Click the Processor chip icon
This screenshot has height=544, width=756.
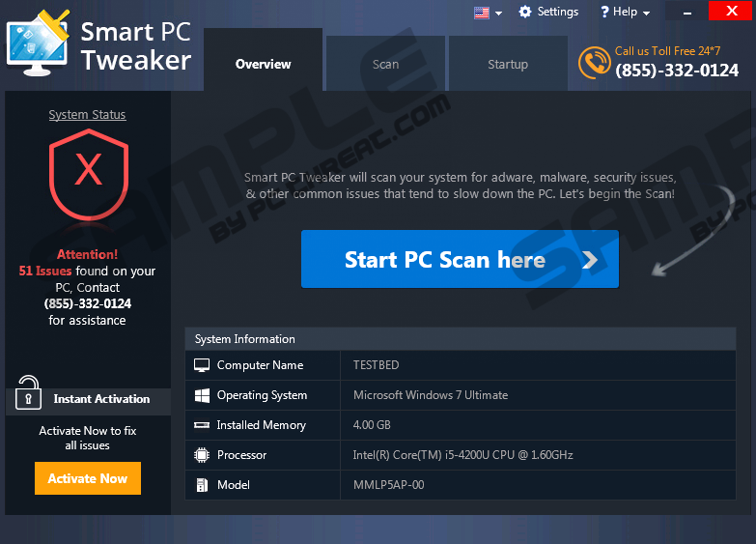(x=202, y=455)
